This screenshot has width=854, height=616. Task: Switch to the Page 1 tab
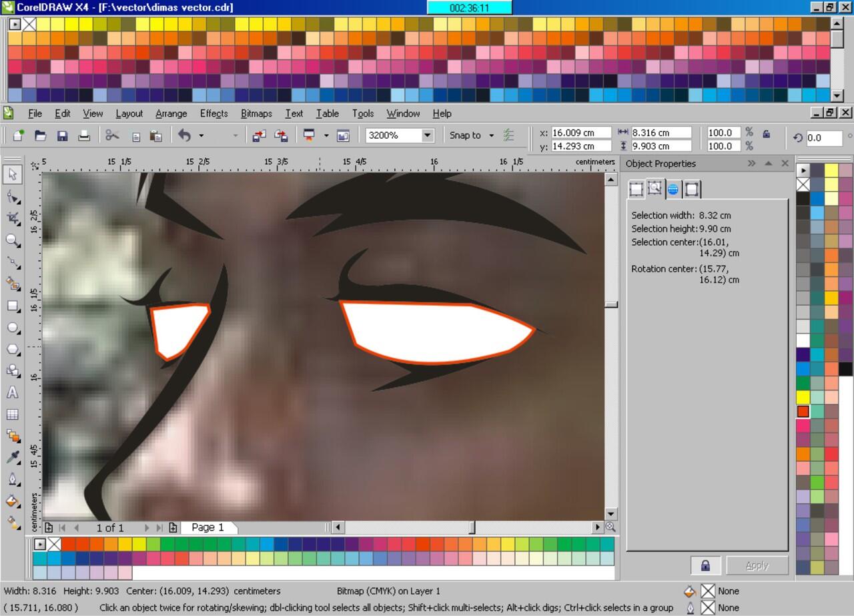tap(207, 527)
